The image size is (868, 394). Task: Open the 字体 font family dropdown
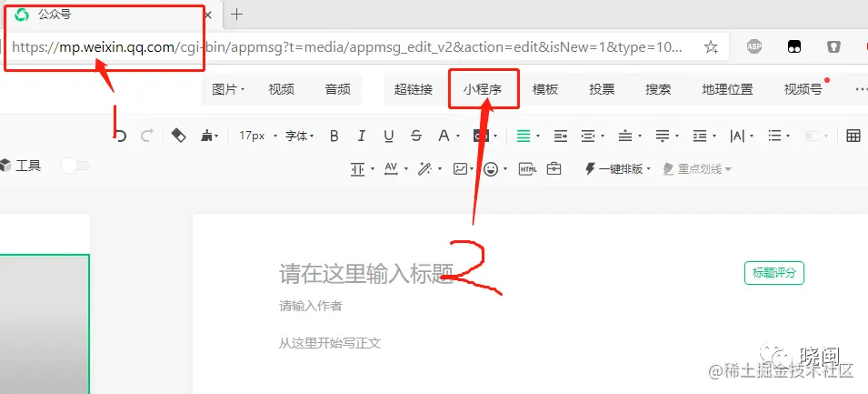[x=299, y=136]
